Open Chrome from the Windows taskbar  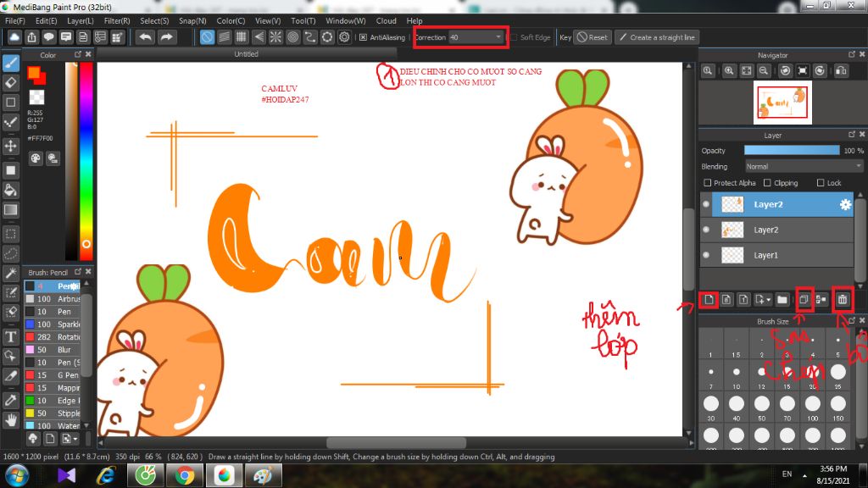[185, 475]
